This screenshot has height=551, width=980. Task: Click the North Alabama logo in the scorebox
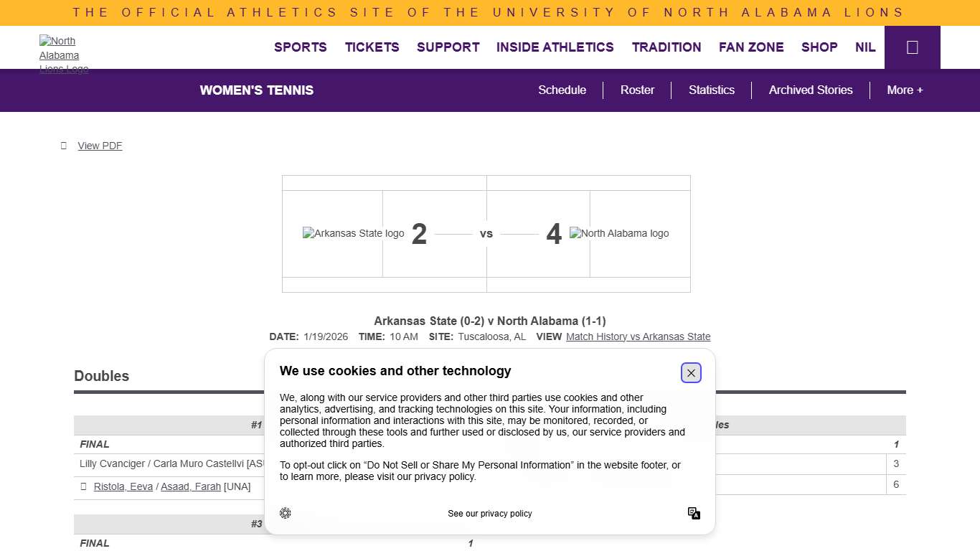618,233
